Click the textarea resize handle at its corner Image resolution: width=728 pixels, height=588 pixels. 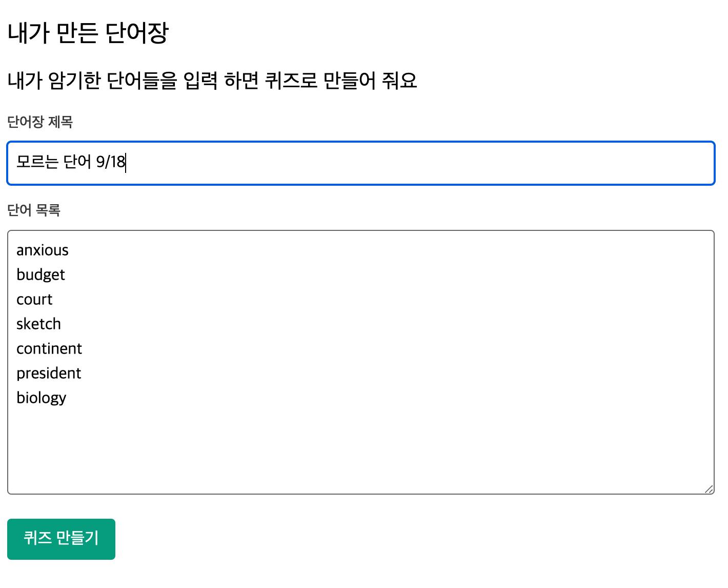pos(709,489)
